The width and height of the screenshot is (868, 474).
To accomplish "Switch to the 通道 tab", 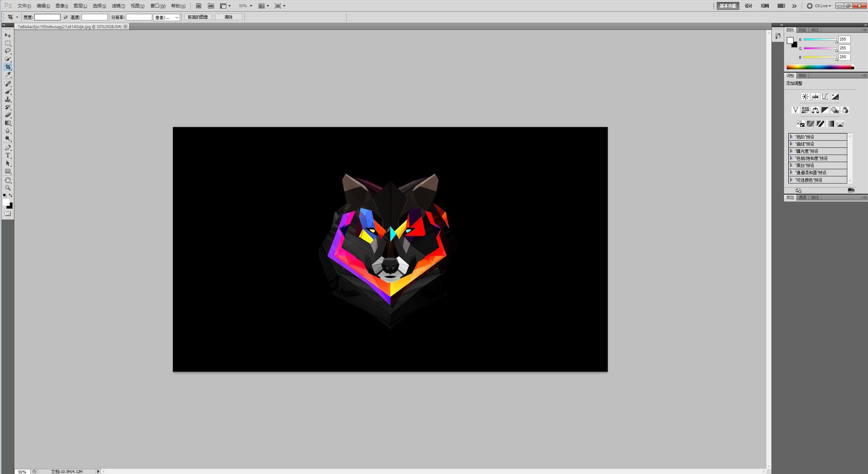I will (802, 197).
